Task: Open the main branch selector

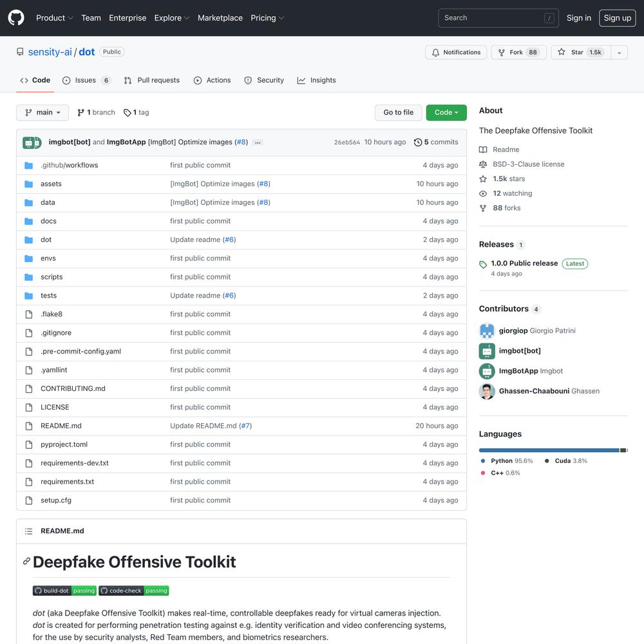Action: [43, 113]
